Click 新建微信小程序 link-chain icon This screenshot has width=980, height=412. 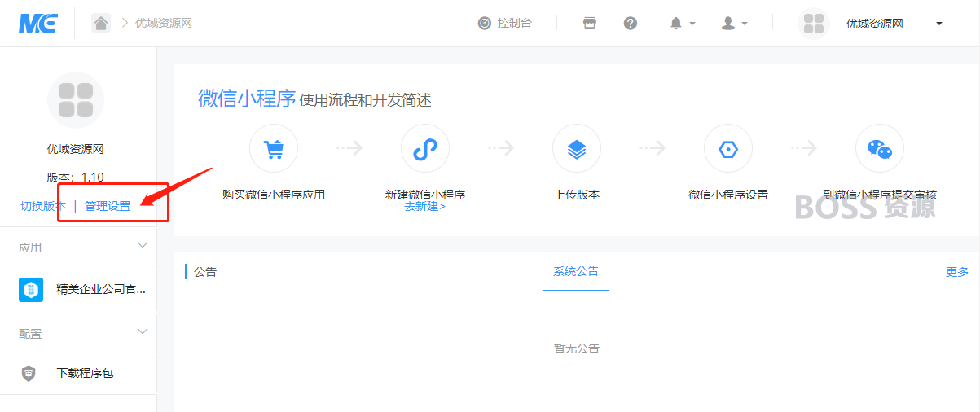coord(425,149)
